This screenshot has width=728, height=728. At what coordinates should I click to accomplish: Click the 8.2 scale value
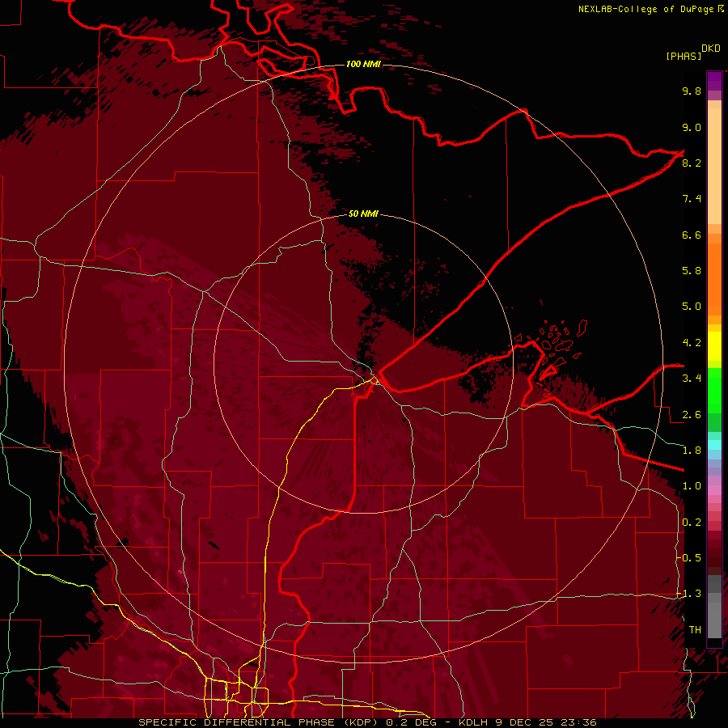[692, 163]
